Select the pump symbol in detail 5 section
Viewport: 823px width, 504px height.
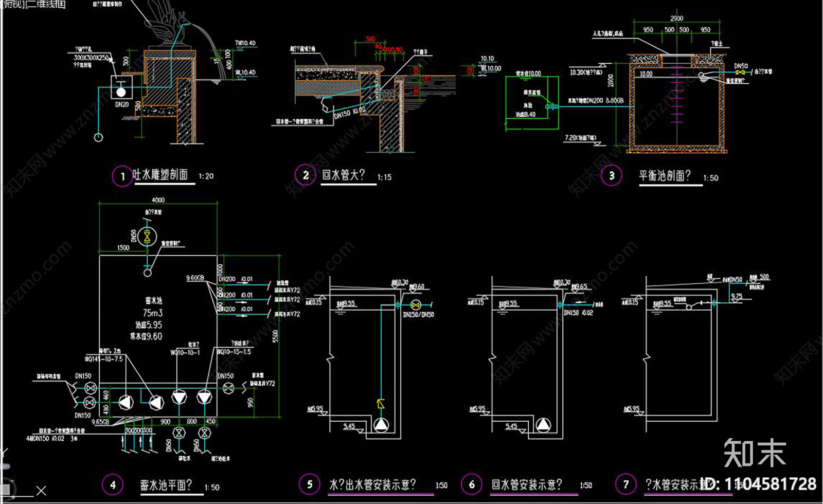coord(381,425)
